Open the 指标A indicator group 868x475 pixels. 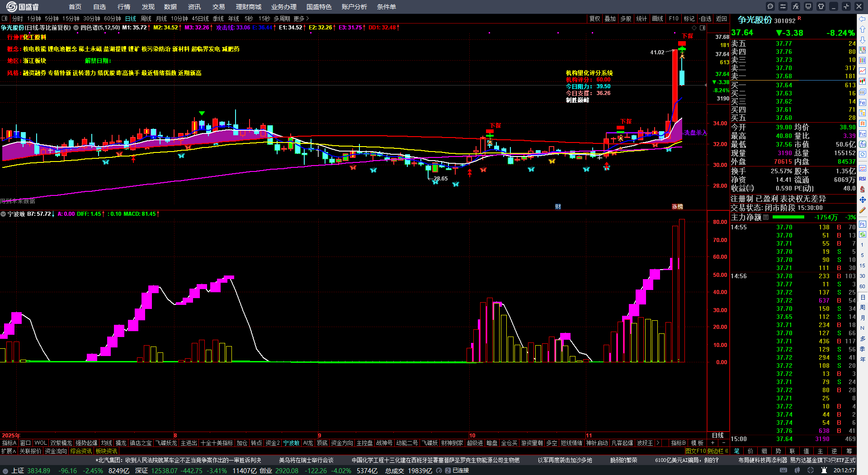[x=9, y=443]
